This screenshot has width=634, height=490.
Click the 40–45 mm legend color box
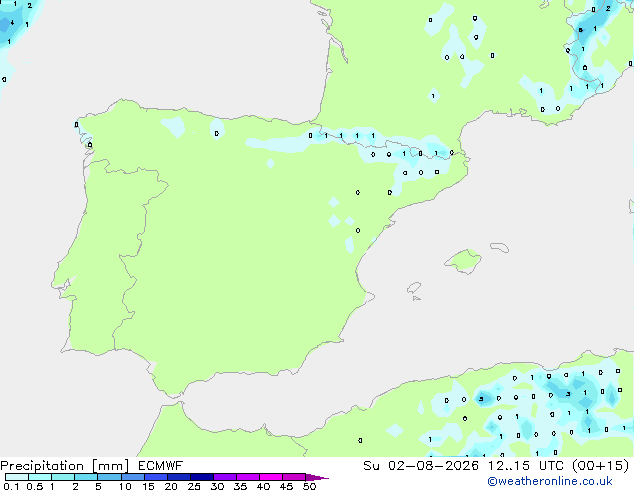pyautogui.click(x=271, y=477)
